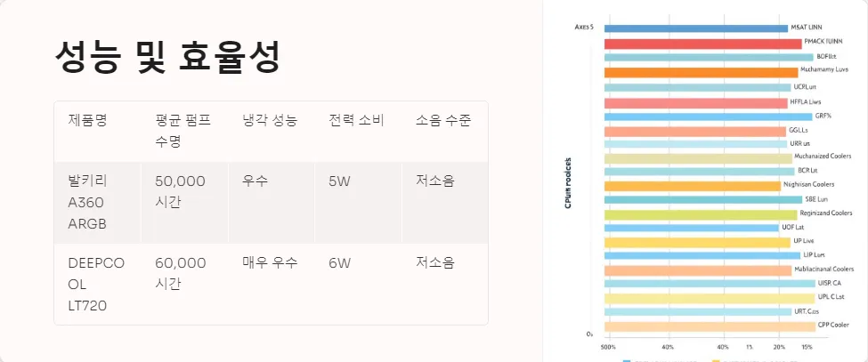Click the red PMACK bar in chart
This screenshot has height=362, width=868.
(x=702, y=44)
